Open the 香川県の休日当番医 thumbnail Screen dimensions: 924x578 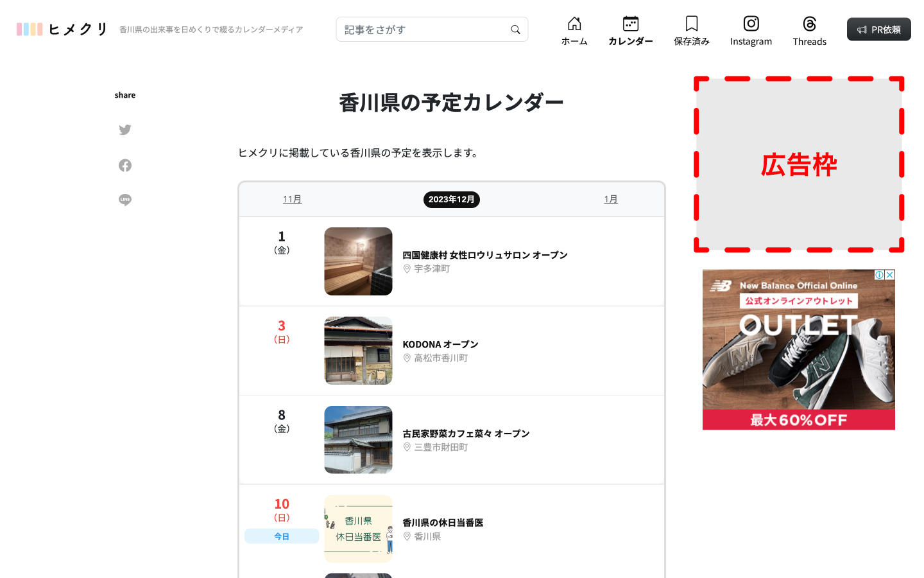tap(358, 529)
